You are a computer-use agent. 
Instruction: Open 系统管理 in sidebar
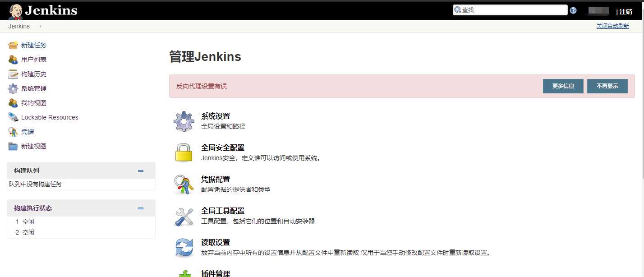[x=34, y=88]
